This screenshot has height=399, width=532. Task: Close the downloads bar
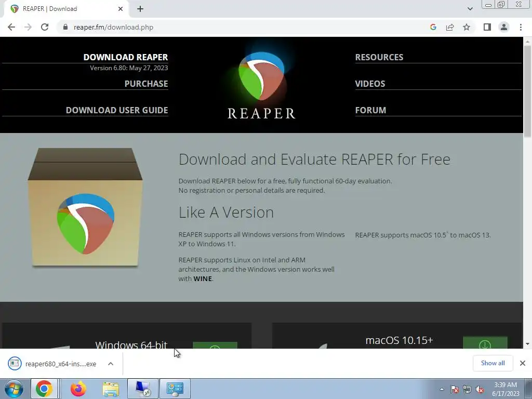(523, 363)
